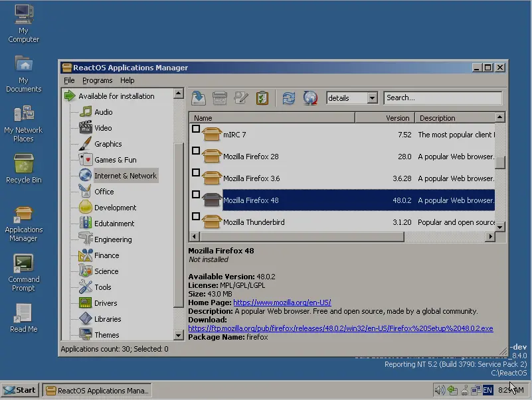Click the ReactOS Applications Manager taskbar button
532x400 pixels.
pyautogui.click(x=98, y=391)
